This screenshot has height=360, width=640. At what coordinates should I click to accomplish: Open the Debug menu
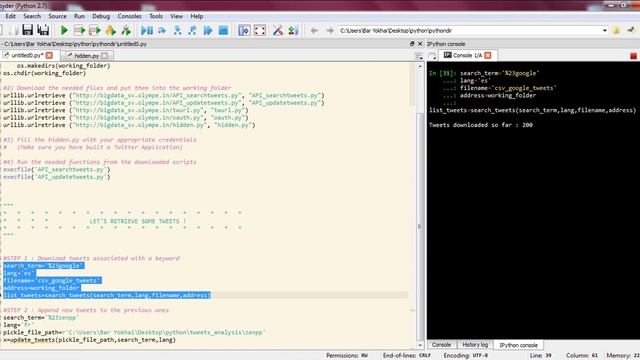tap(101, 16)
